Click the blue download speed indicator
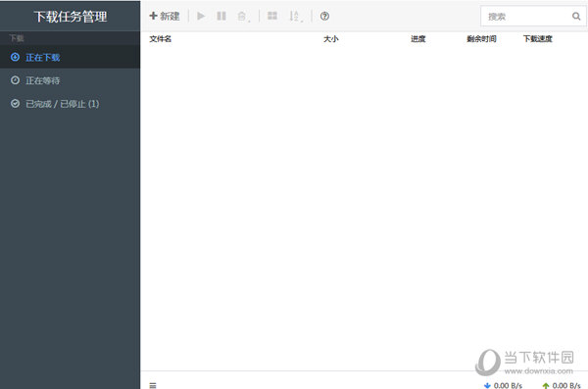588x389 pixels. [503, 385]
